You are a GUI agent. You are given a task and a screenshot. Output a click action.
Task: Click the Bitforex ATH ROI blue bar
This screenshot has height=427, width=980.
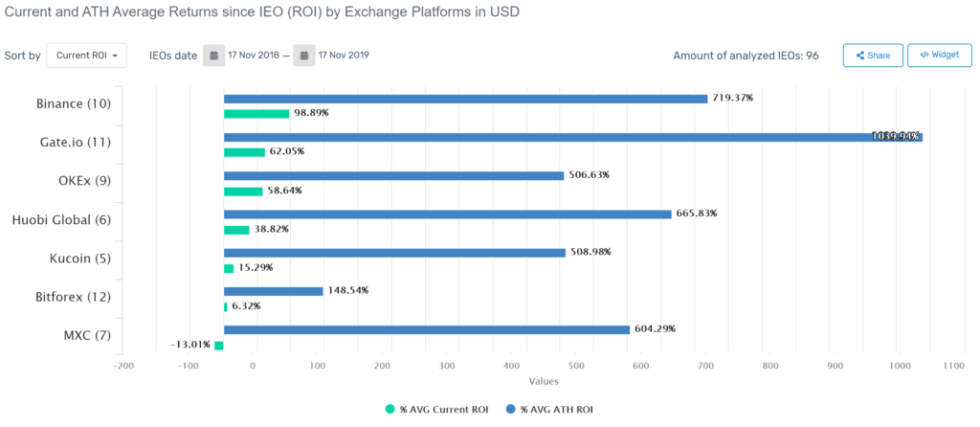[273, 291]
